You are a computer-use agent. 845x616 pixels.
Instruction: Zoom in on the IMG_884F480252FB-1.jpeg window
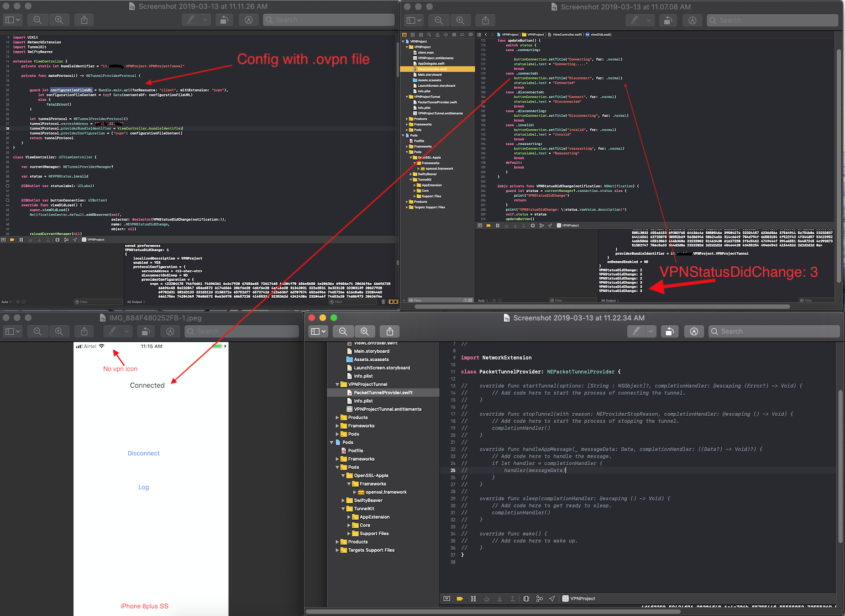[59, 331]
